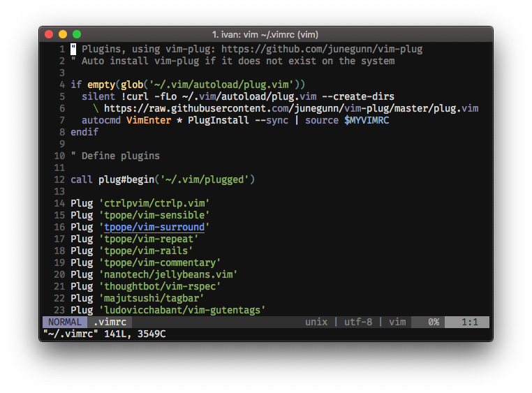Click 'Define plugins' comment on line 10
The height and width of the screenshot is (393, 532).
pyautogui.click(x=121, y=156)
